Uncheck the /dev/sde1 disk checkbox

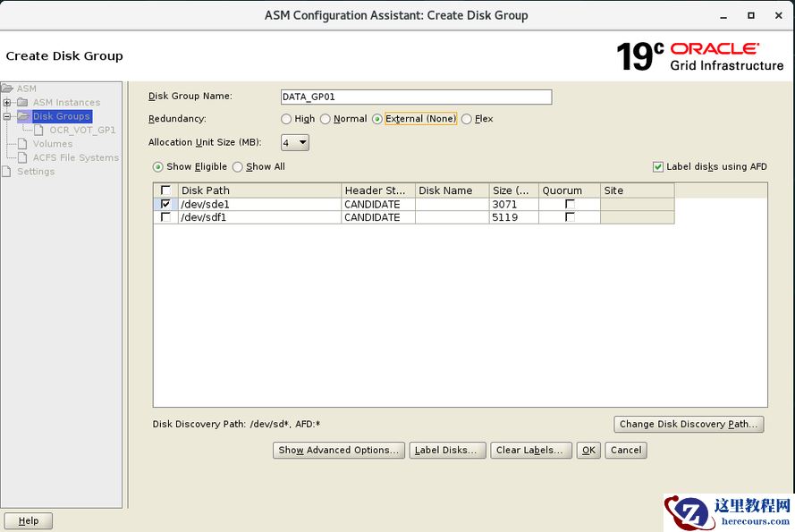[x=165, y=204]
